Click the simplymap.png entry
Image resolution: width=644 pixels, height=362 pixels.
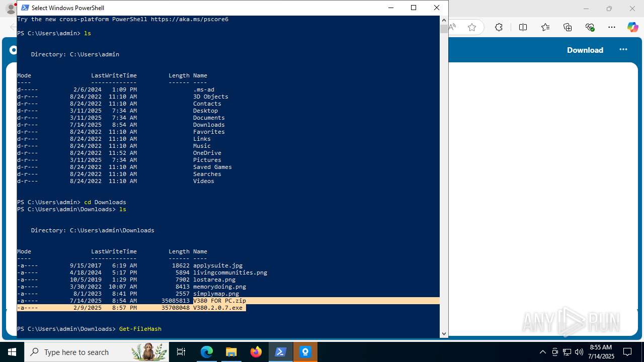point(216,294)
